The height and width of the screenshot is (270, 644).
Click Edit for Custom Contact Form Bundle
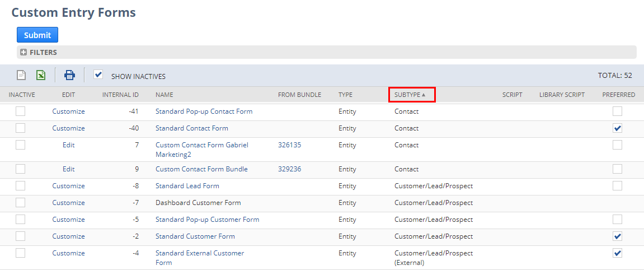click(68, 169)
